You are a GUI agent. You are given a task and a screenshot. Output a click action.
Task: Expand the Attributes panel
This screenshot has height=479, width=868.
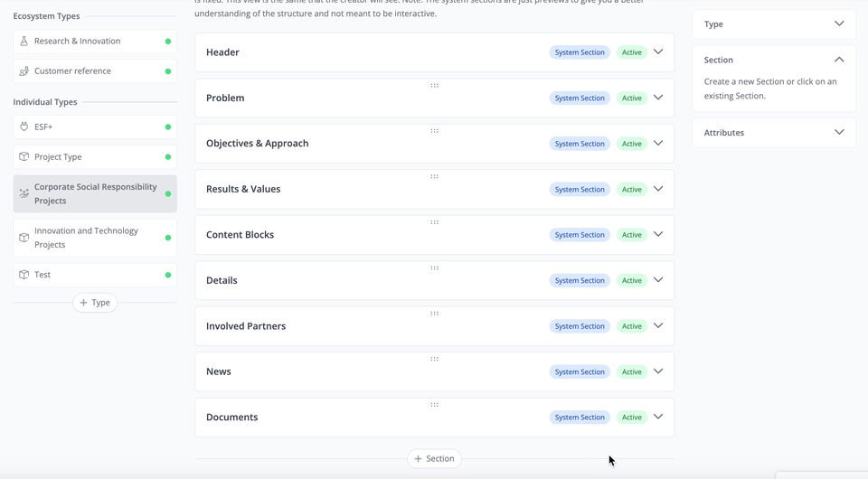pos(839,132)
